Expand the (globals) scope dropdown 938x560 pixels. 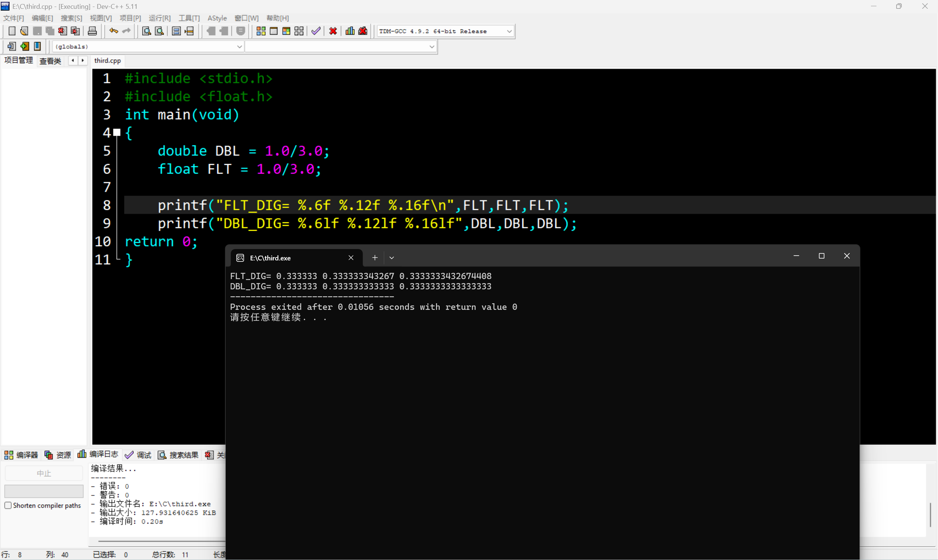pos(239,47)
